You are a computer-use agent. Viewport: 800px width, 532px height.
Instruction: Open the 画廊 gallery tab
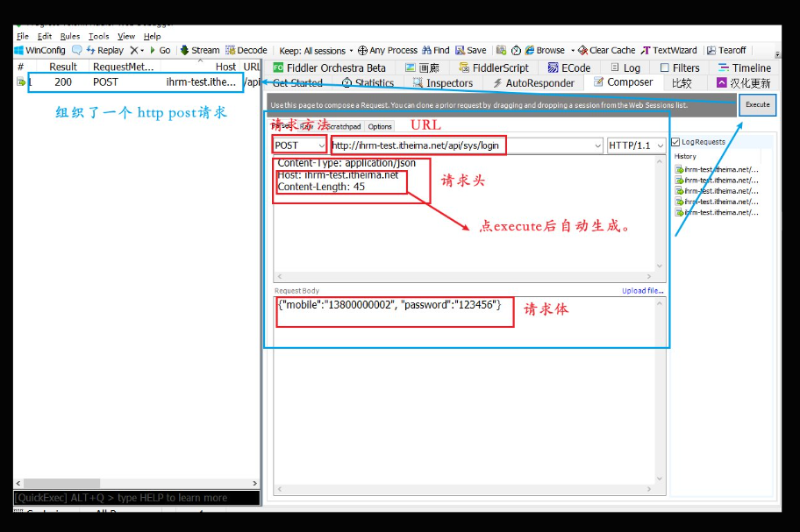point(422,67)
